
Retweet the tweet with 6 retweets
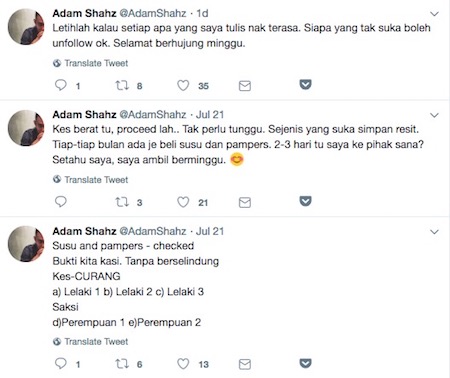pyautogui.click(x=122, y=363)
